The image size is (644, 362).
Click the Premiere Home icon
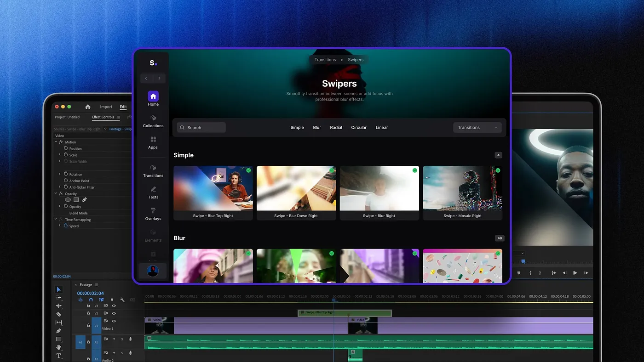click(88, 107)
